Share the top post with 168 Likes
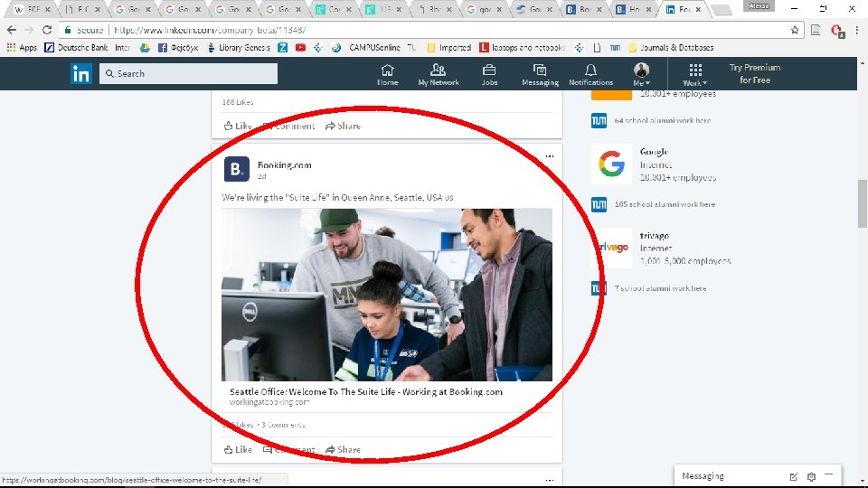The width and height of the screenshot is (868, 488). click(343, 126)
